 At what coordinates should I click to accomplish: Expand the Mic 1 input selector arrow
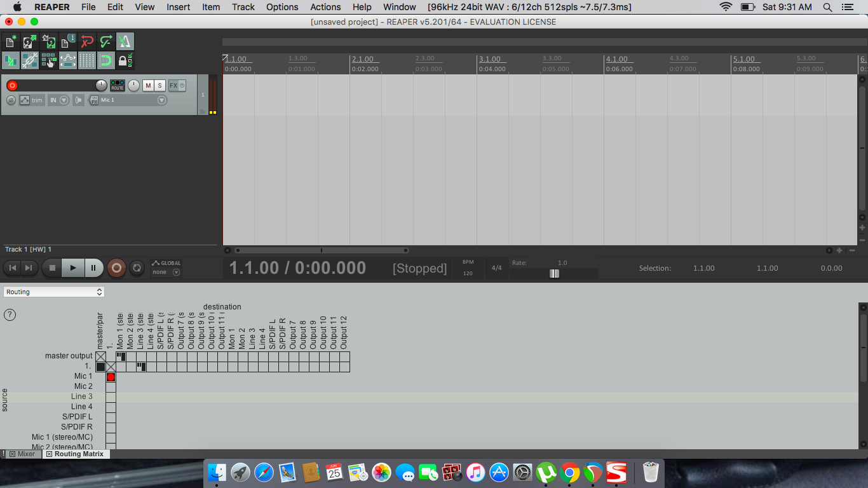tap(161, 100)
